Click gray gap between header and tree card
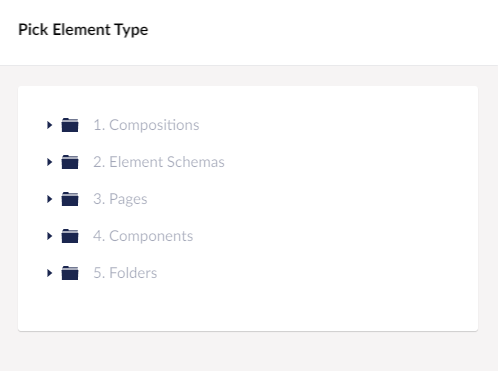Image resolution: width=498 pixels, height=371 pixels. pos(248,76)
